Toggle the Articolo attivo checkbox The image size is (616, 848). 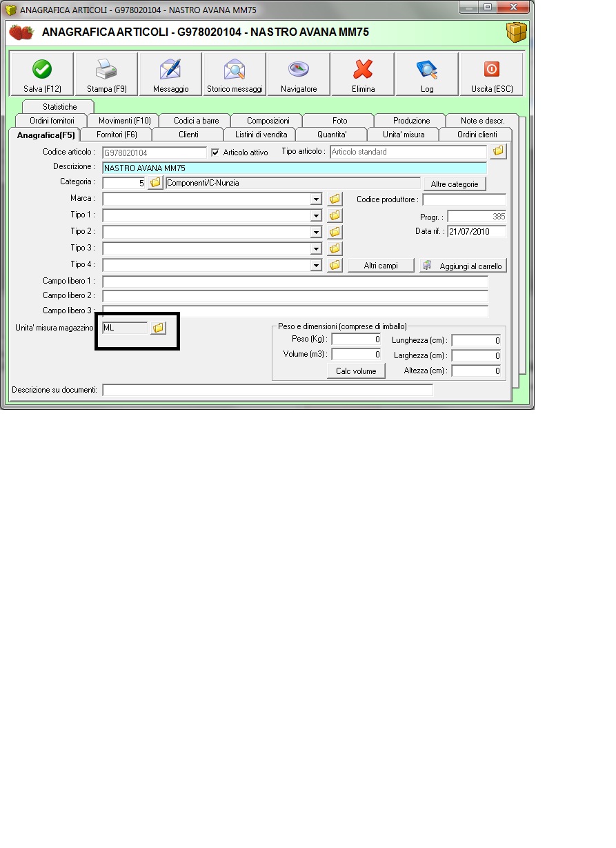click(215, 152)
